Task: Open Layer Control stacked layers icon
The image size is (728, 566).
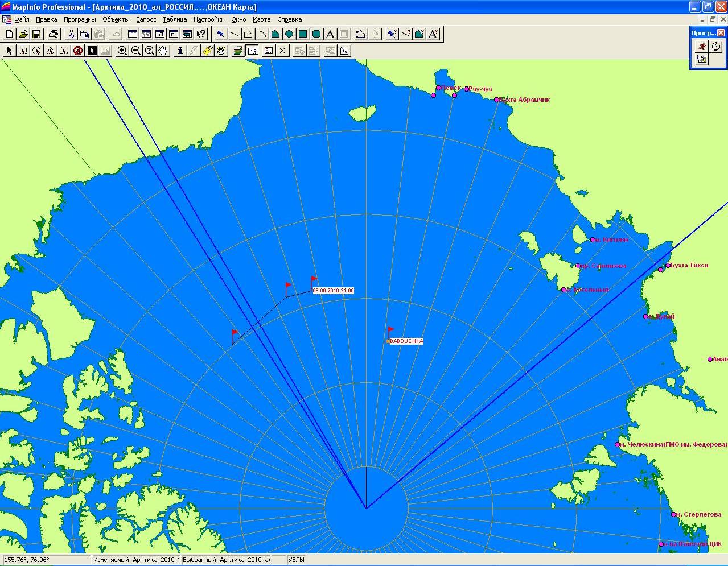Action: (238, 51)
